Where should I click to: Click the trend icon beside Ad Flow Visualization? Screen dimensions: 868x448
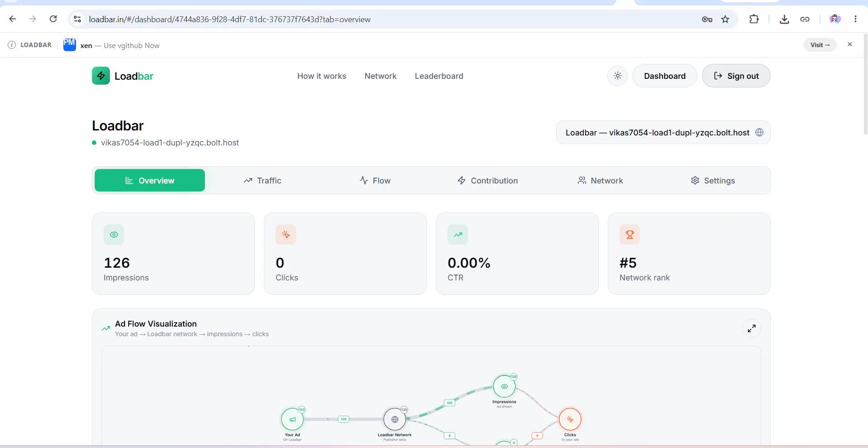pos(106,328)
